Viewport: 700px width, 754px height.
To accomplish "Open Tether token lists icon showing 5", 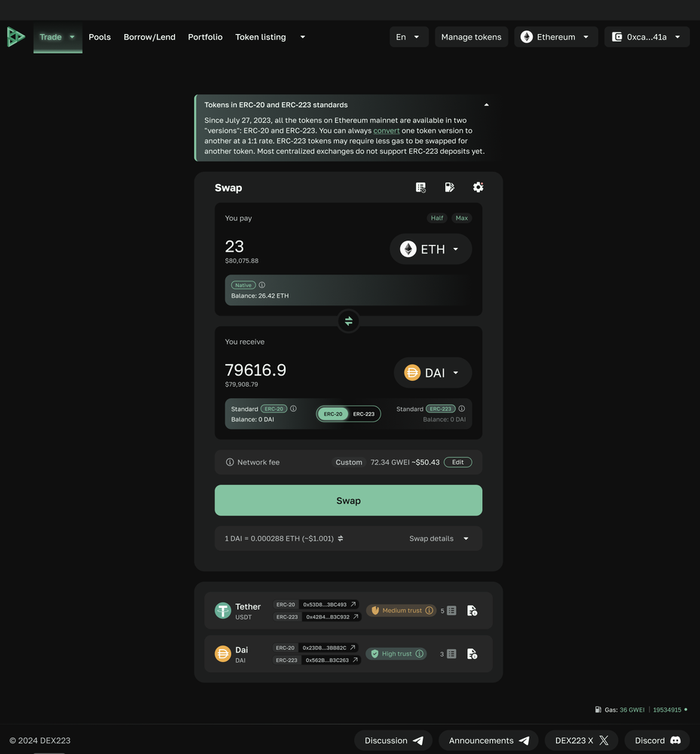I will point(451,611).
